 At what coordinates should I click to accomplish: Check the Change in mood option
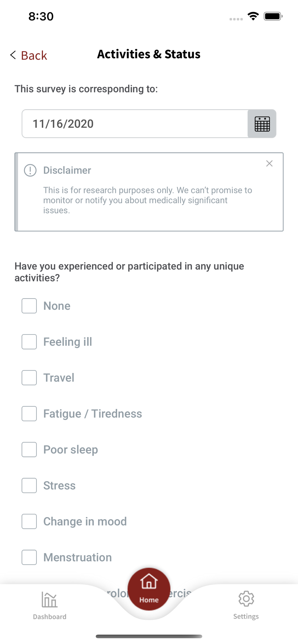(29, 522)
